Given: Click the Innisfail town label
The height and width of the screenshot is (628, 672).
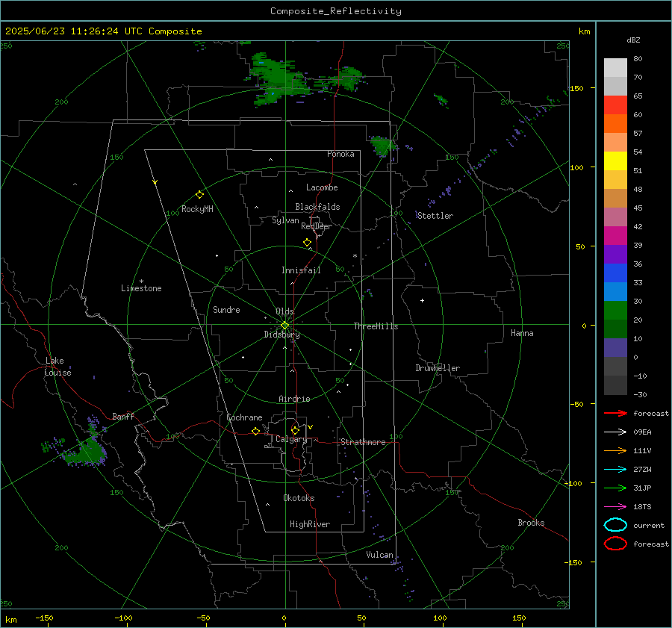Looking at the screenshot, I should pos(301,270).
